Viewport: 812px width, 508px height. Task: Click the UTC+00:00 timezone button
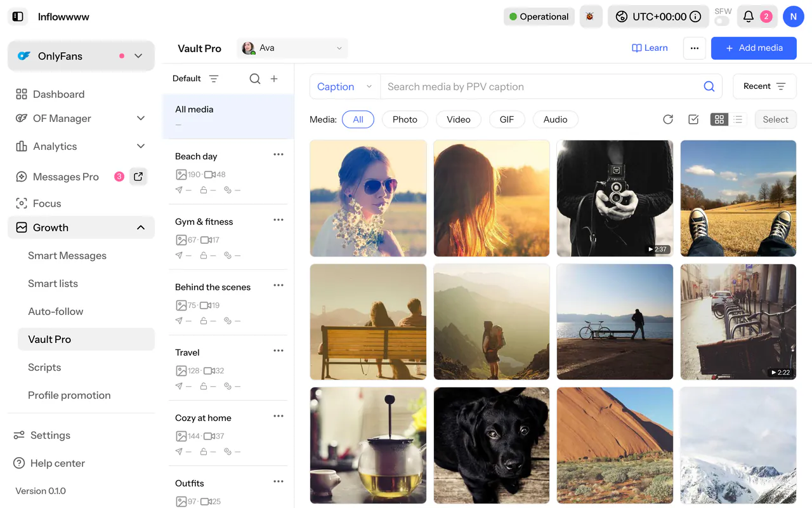(x=660, y=17)
